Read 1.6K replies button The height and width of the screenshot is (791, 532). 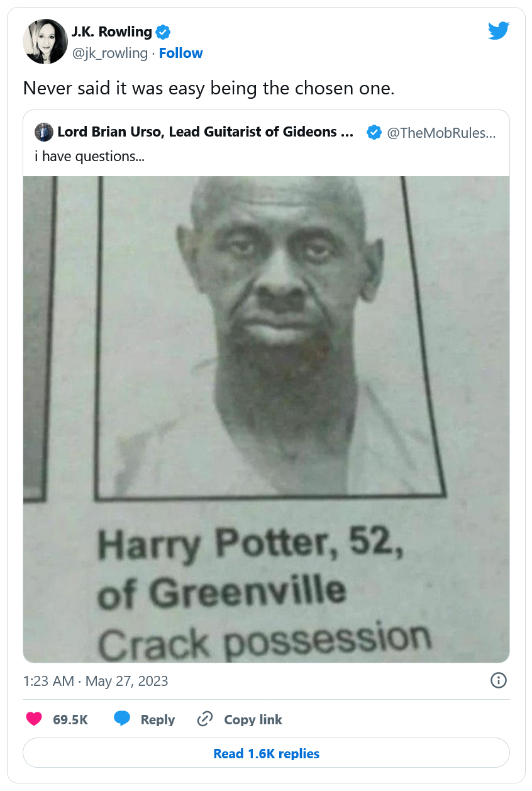coord(266,753)
